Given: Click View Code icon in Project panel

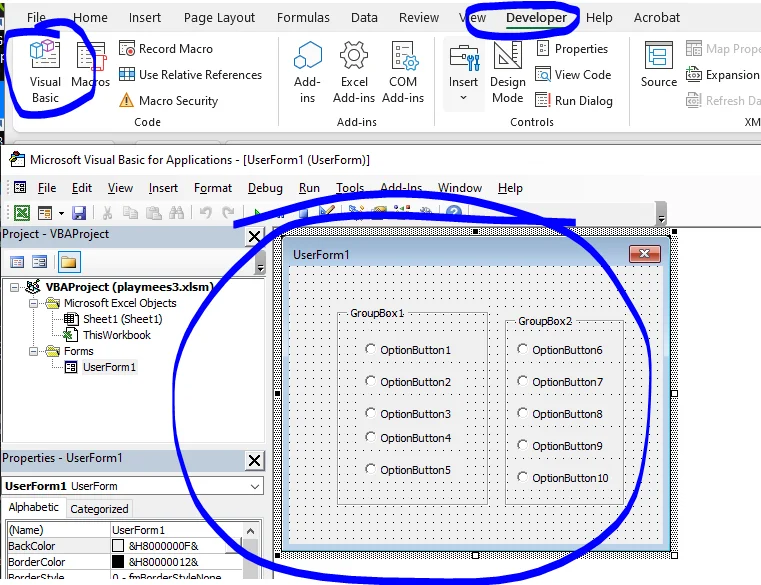Looking at the screenshot, I should (17, 262).
